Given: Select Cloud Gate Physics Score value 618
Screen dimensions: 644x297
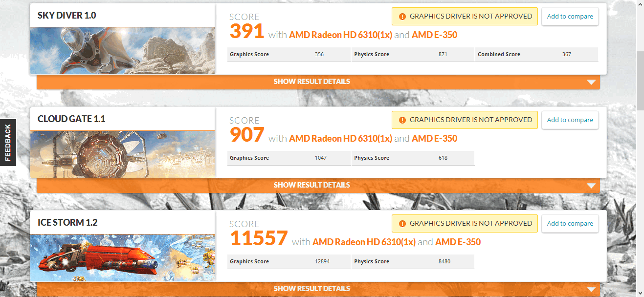Looking at the screenshot, I should pyautogui.click(x=443, y=158).
